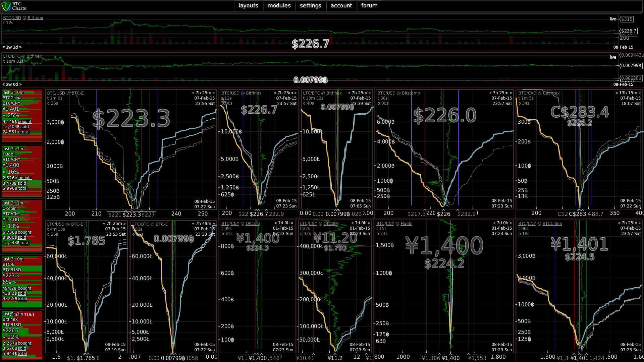
Task: Step LTC/CNY OKcoin chart forward with »
Action: click(370, 223)
